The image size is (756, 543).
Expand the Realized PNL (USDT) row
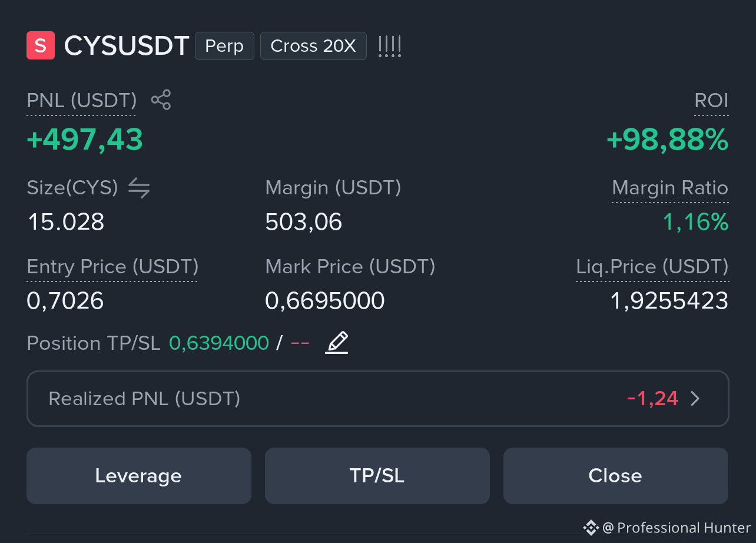pyautogui.click(x=378, y=399)
